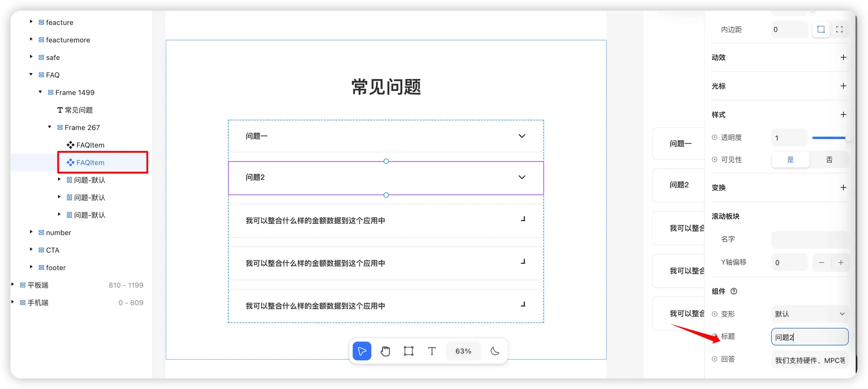Select the frame tool
The width and height of the screenshot is (868, 389).
coord(409,351)
